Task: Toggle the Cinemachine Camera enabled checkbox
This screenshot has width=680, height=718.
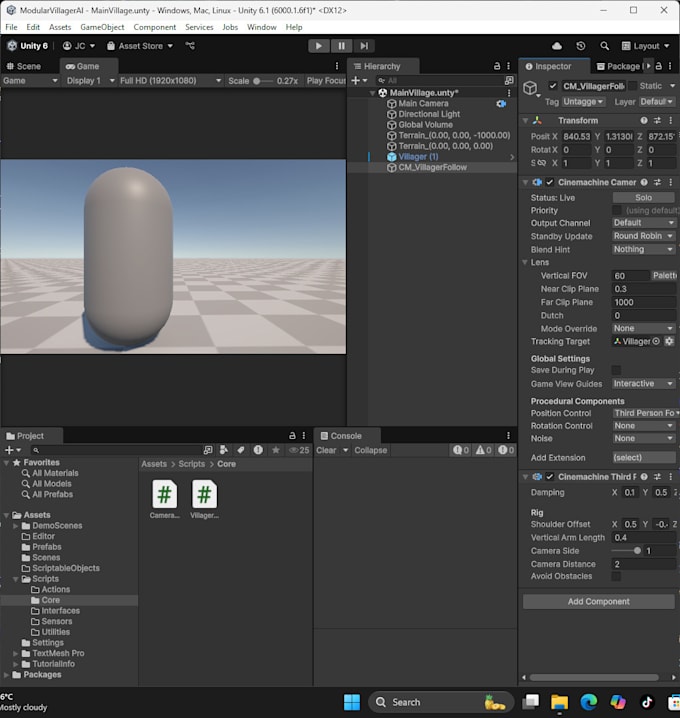Action: [x=549, y=182]
